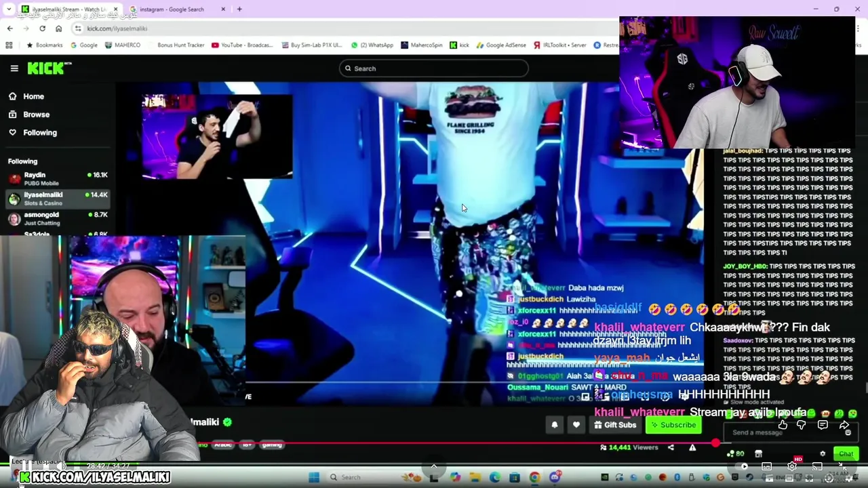Reload the current page
Image resolution: width=868 pixels, height=488 pixels.
[x=42, y=28]
